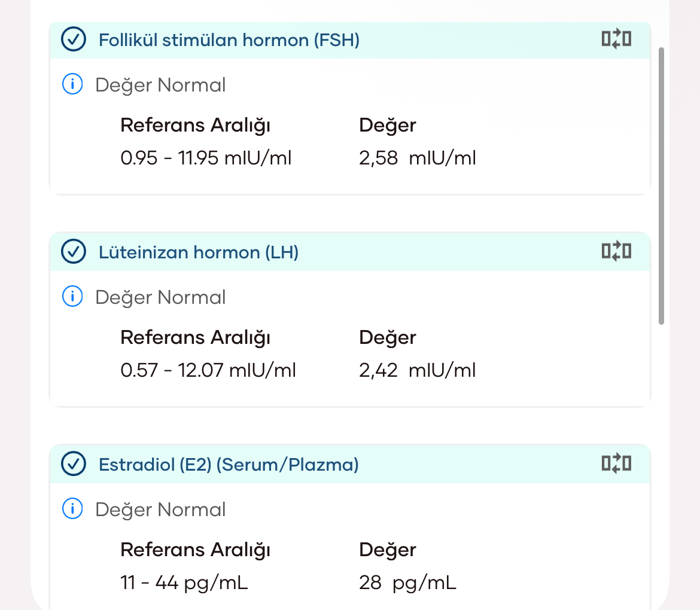
Task: Tap the info icon under FSH header
Action: click(x=72, y=84)
